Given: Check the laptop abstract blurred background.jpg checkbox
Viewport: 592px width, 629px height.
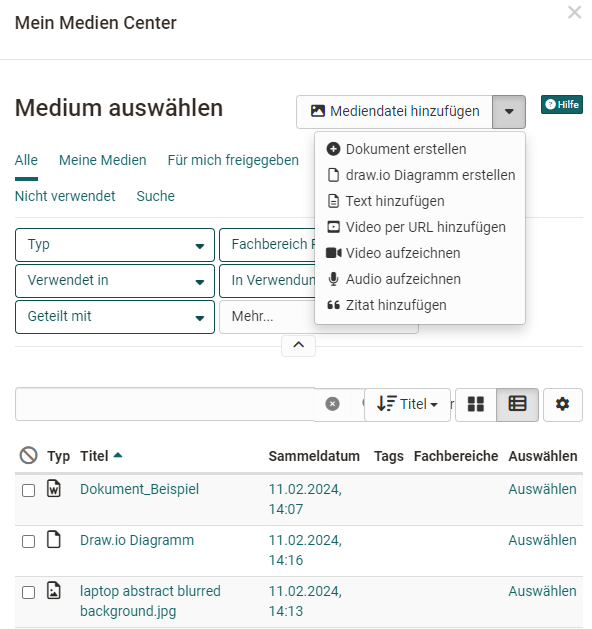Looking at the screenshot, I should click(28, 592).
